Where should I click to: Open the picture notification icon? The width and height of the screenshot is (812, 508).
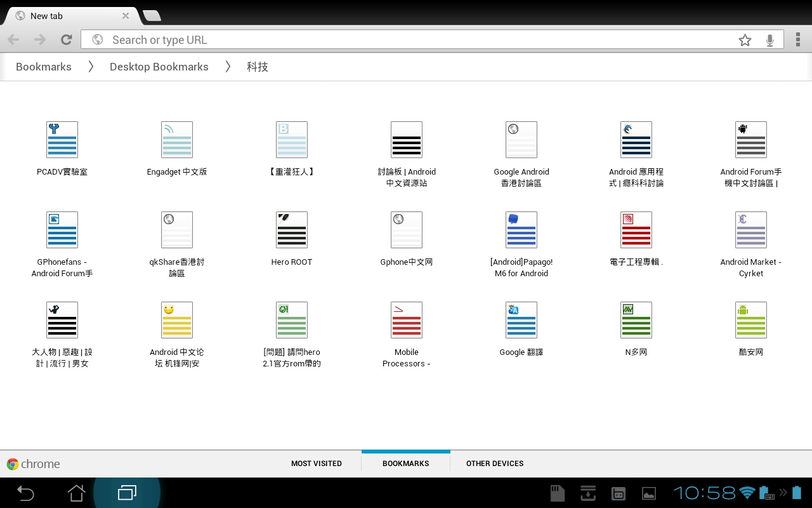click(x=649, y=493)
